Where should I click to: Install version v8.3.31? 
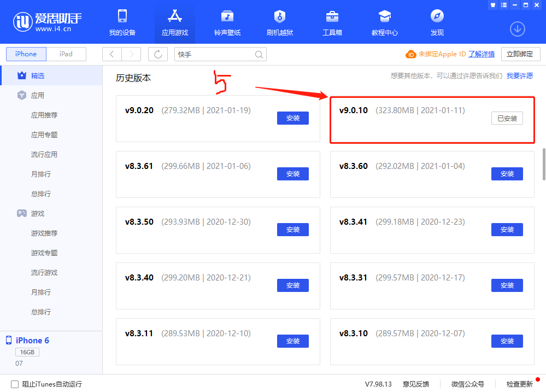click(x=507, y=285)
